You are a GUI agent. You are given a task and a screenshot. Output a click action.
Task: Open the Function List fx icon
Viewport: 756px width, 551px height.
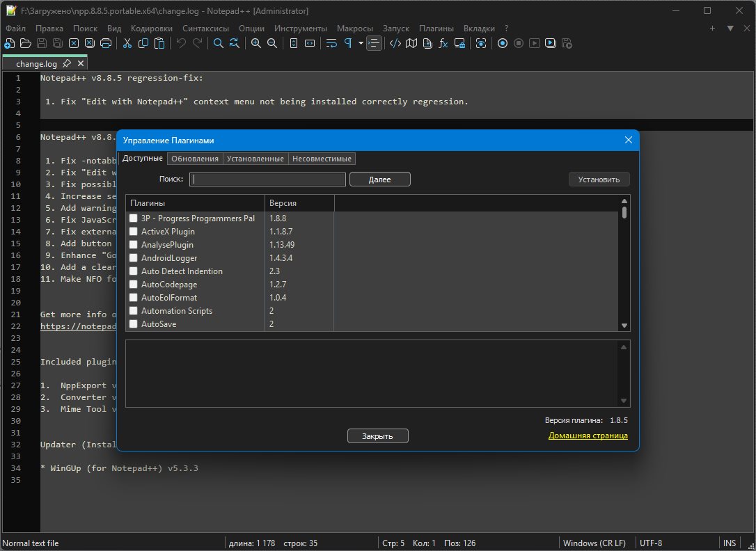point(443,43)
